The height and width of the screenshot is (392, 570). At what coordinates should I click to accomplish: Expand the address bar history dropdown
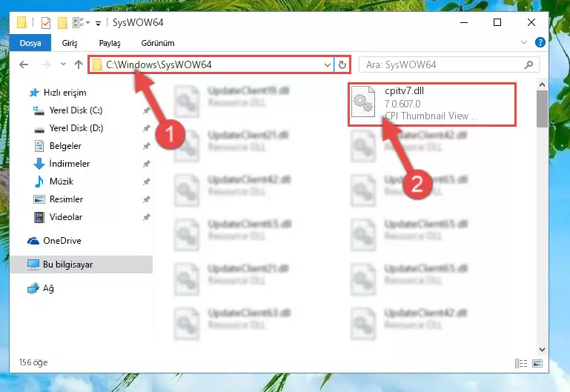click(327, 64)
